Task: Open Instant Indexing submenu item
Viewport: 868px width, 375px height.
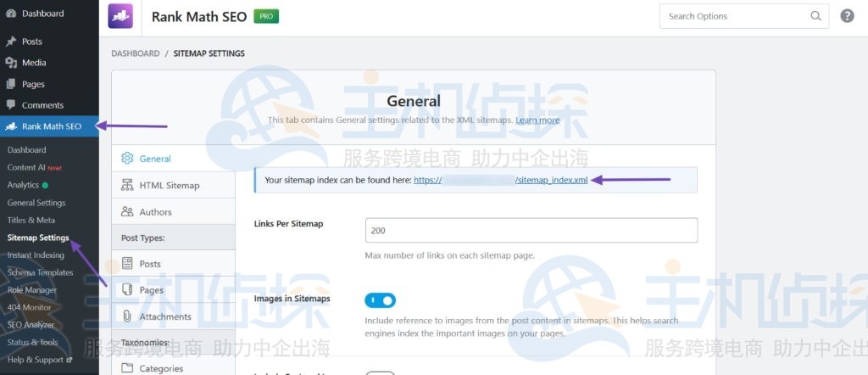Action: (x=36, y=255)
